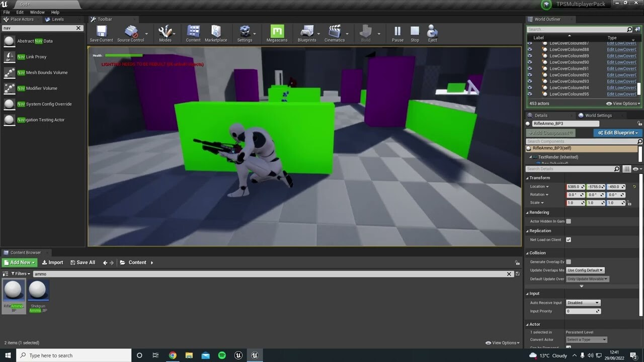The image size is (644, 362).
Task: Hide LowCoverColoured95 with its eye toggle
Action: click(530, 94)
